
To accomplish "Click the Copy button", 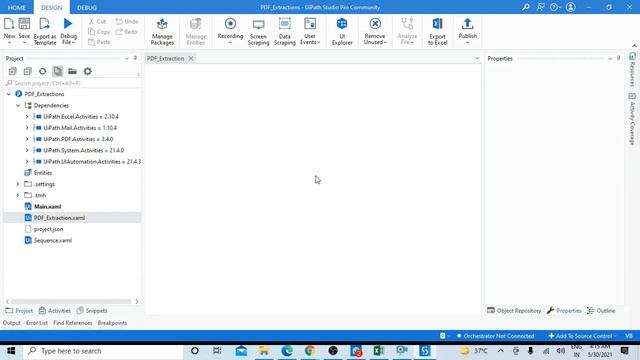I will tap(99, 31).
